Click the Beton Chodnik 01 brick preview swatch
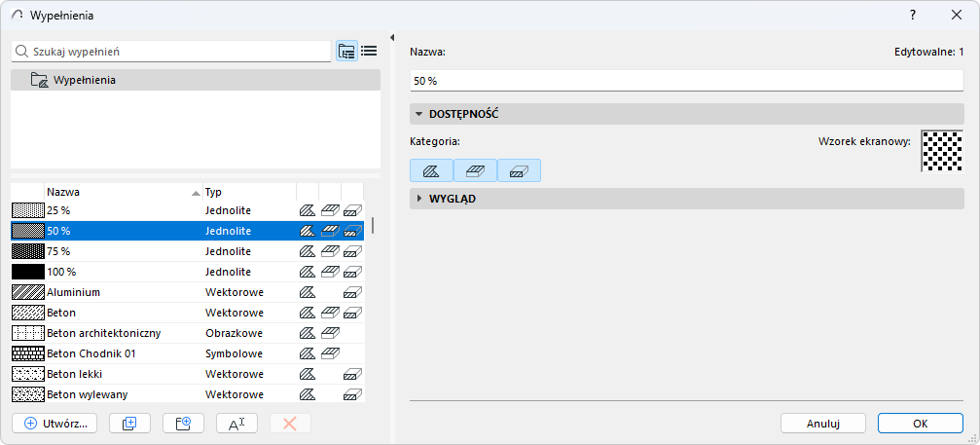 [x=28, y=353]
